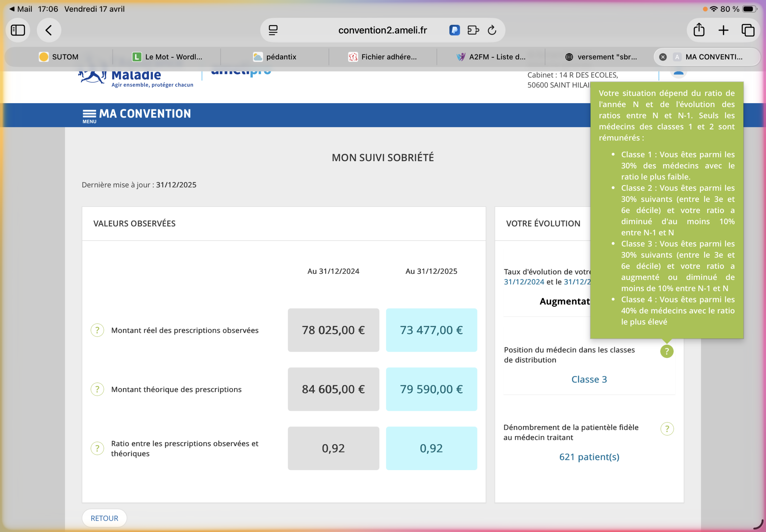The image size is (766, 532).
Task: Return to Mail app via status bar
Action: (21, 9)
